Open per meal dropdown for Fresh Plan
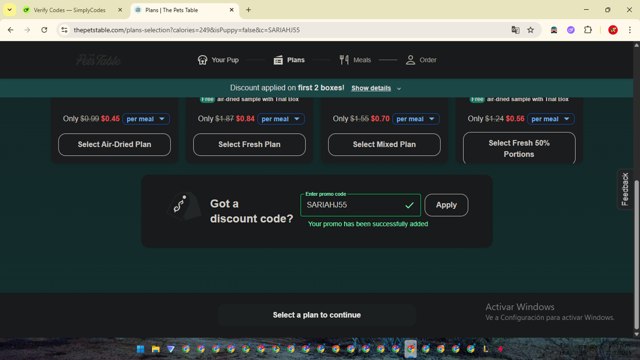The width and height of the screenshot is (640, 360). coord(281,119)
